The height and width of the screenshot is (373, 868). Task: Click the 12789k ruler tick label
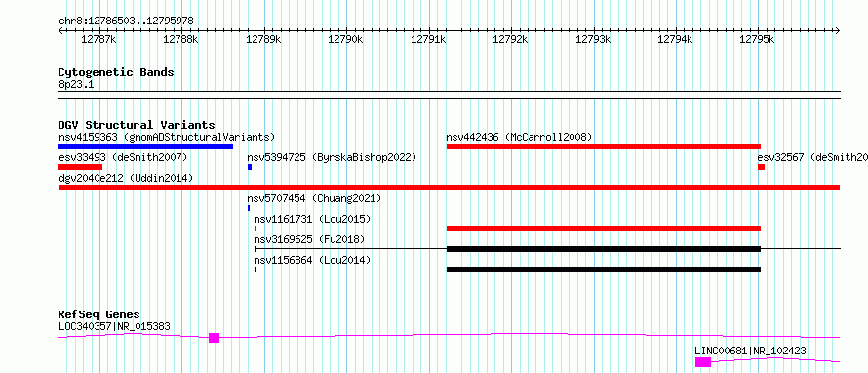coord(263,40)
